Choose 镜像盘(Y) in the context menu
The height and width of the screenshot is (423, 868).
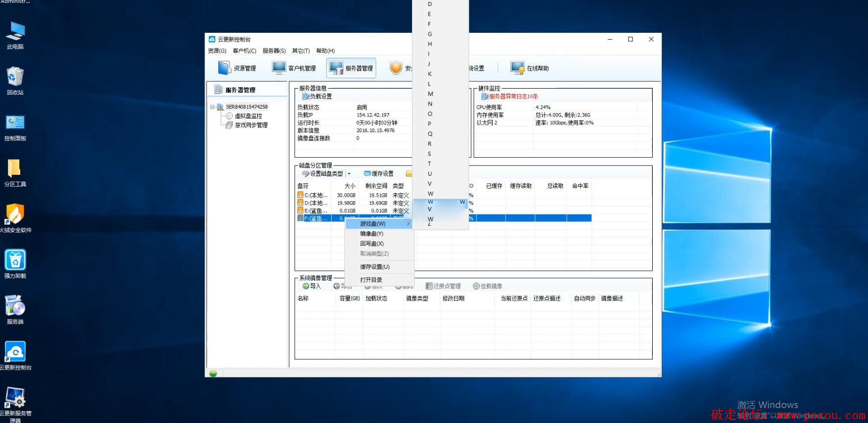(x=379, y=234)
